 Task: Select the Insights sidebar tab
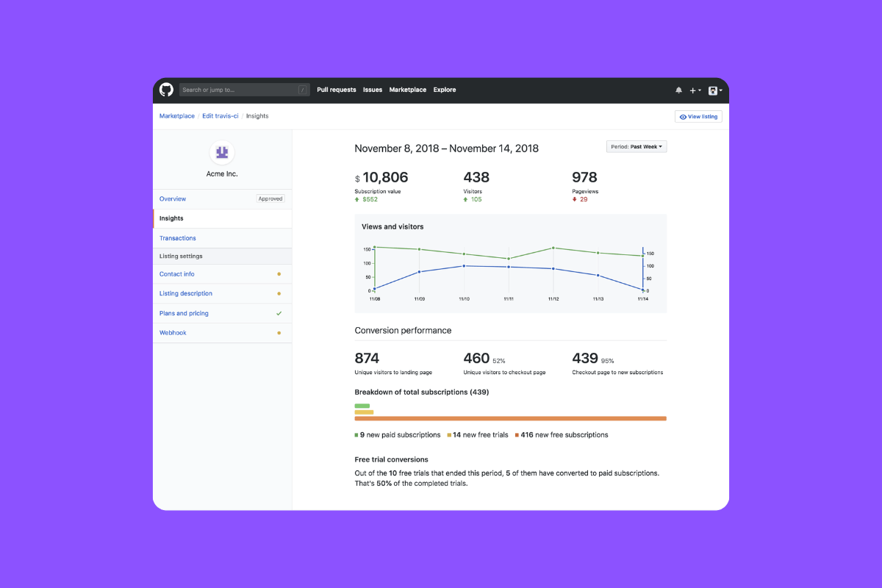pos(171,218)
